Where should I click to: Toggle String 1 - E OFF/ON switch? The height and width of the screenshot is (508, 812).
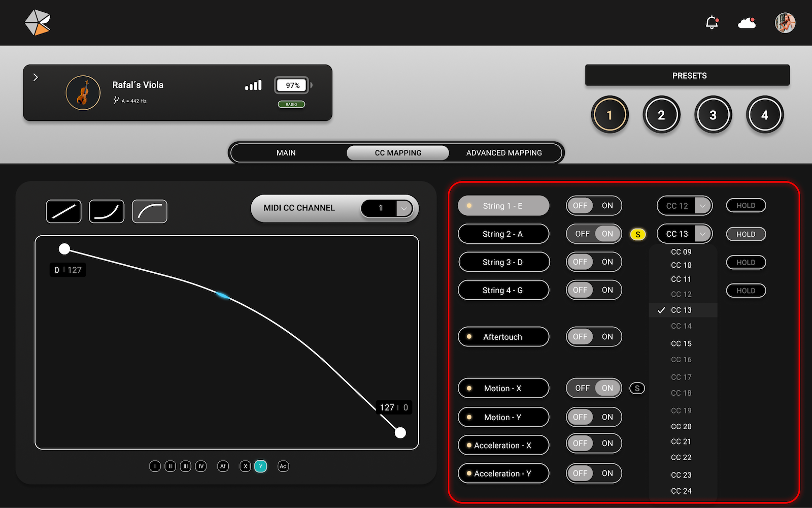point(593,206)
